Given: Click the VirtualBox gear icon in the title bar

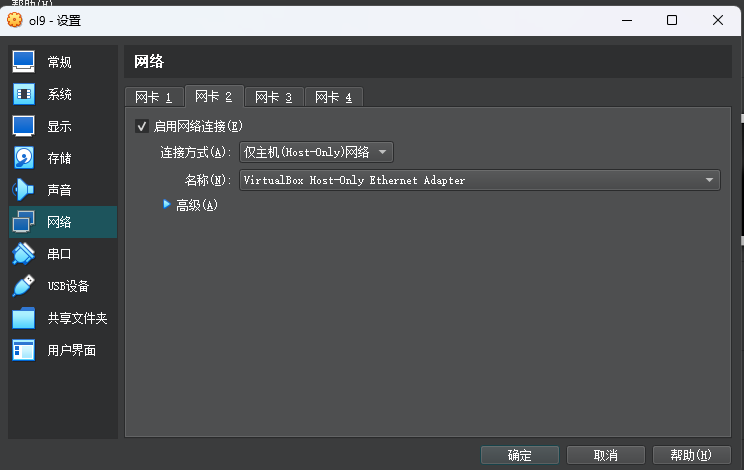Looking at the screenshot, I should pos(14,20).
